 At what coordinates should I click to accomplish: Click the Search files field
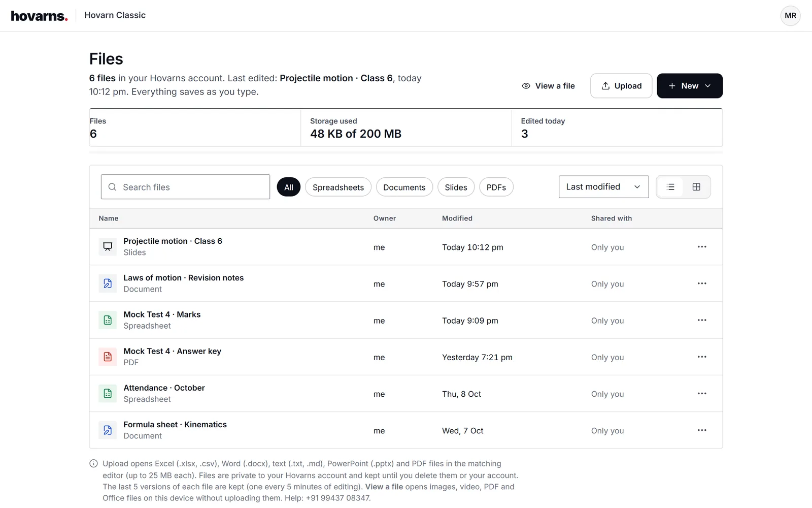click(x=185, y=187)
